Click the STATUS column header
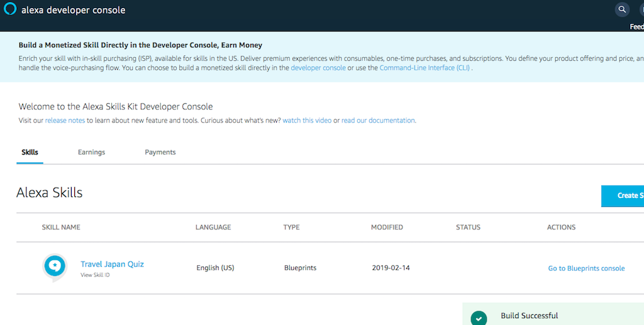Viewport: 644px width, 325px height. pyautogui.click(x=468, y=227)
